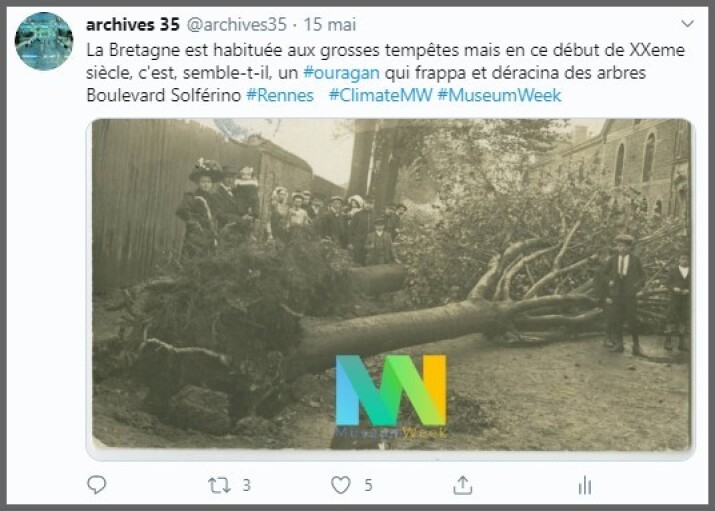Open the #Rennes hashtag link
Screen dimensions: 715x511
280,95
